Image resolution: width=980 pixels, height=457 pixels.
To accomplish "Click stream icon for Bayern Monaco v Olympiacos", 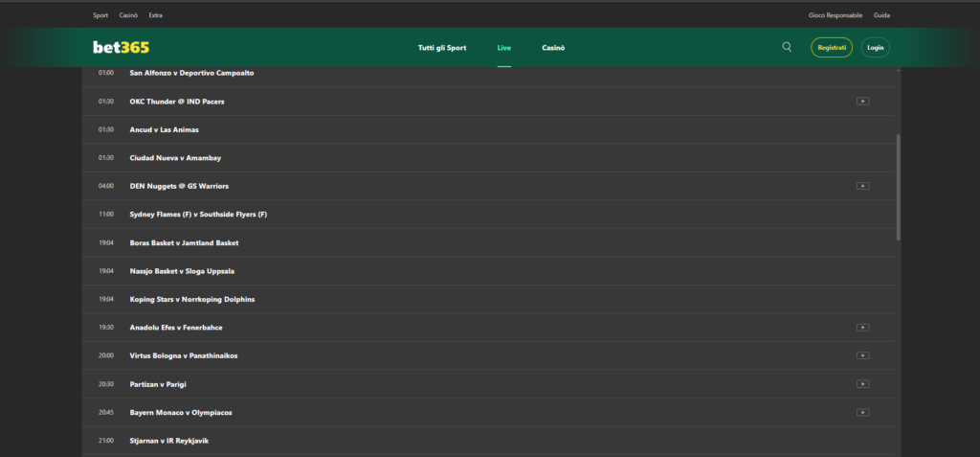I will [862, 412].
